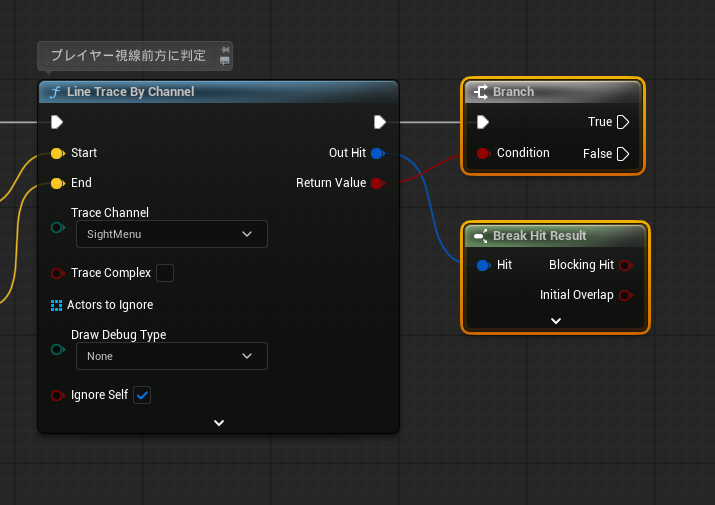Click the Condition label in Branch
The image size is (715, 505).
click(523, 153)
